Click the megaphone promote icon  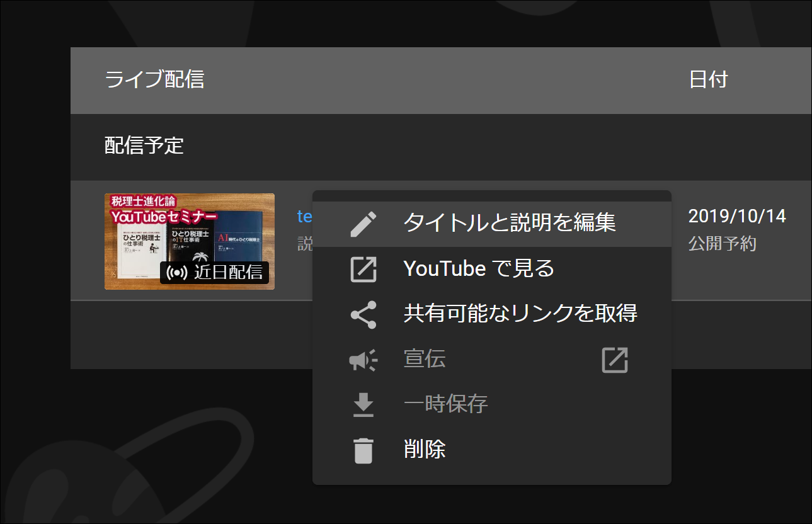[363, 360]
